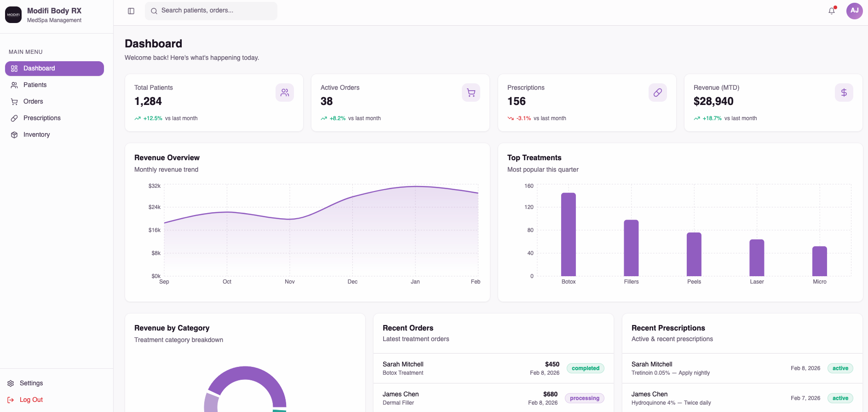The width and height of the screenshot is (868, 412).
Task: Click the Total Patients people icon
Action: (x=285, y=93)
